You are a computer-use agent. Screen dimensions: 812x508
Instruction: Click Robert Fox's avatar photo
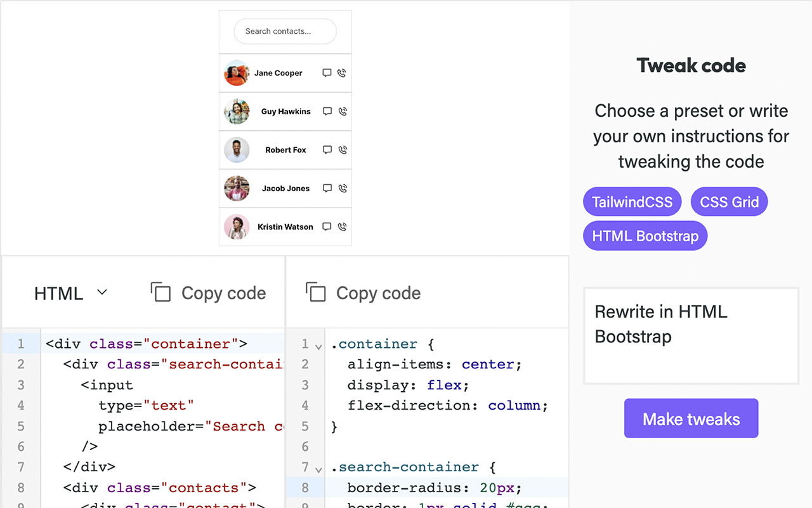(x=237, y=150)
